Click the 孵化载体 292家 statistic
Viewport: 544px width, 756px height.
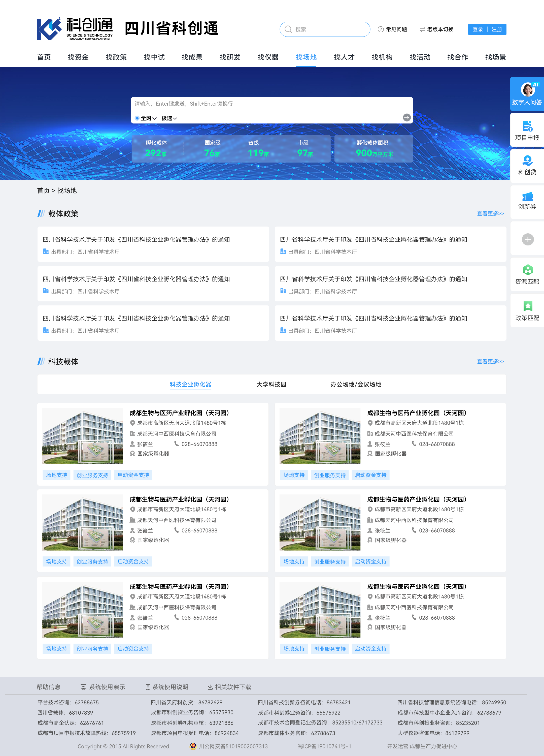pyautogui.click(x=156, y=149)
